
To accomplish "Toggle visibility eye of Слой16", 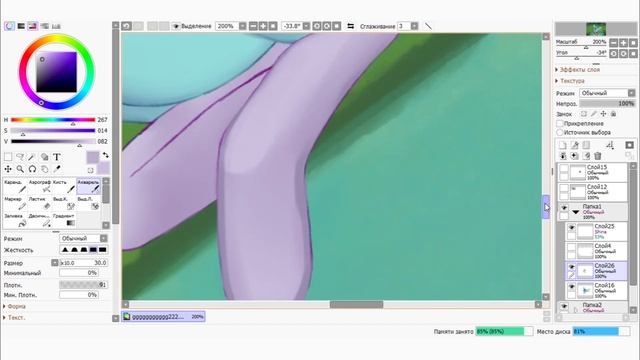I will click(x=571, y=287).
